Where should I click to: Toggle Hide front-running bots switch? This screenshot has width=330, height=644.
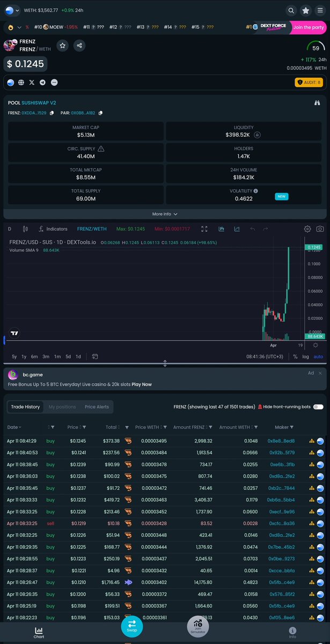(318, 407)
